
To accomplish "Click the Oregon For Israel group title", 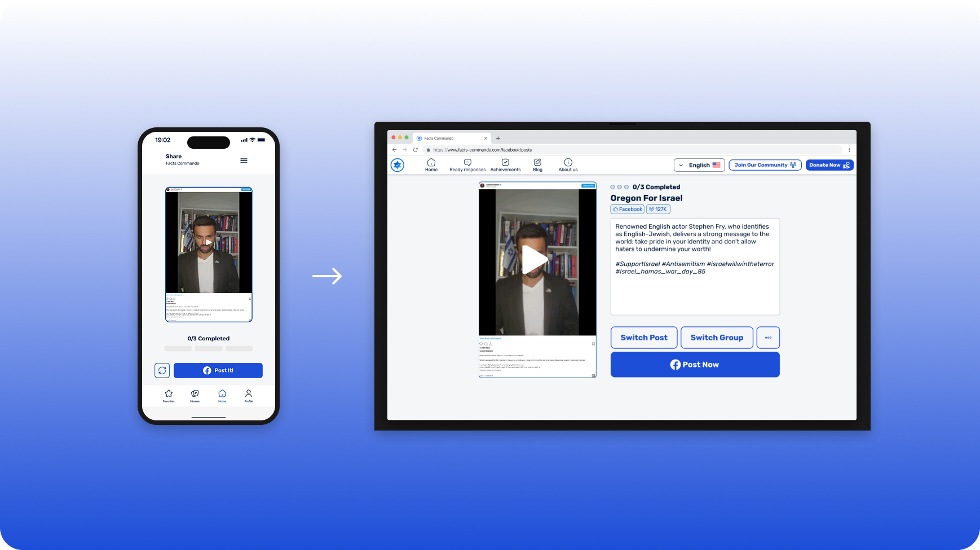I will (646, 198).
